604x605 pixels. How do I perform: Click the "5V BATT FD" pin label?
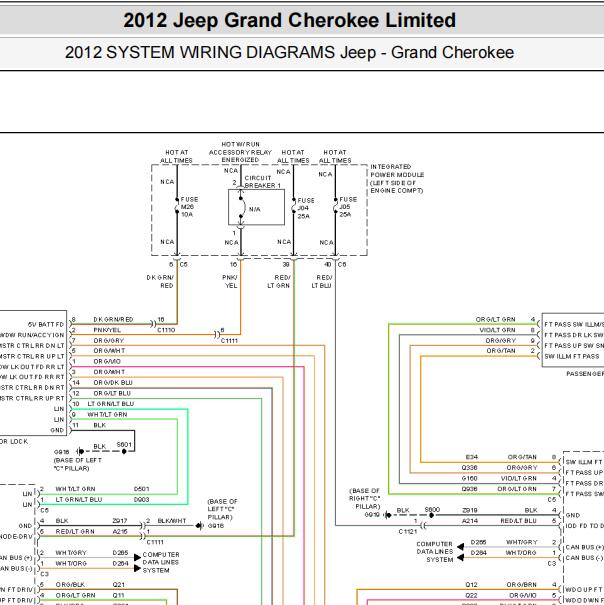[46, 325]
